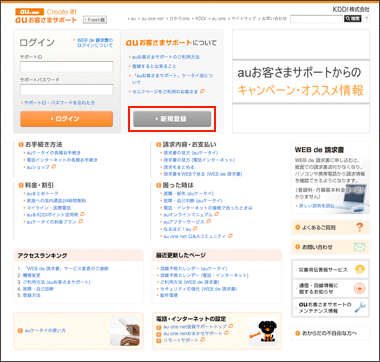
Task: Focus the header search text box
Action: coord(316,19)
